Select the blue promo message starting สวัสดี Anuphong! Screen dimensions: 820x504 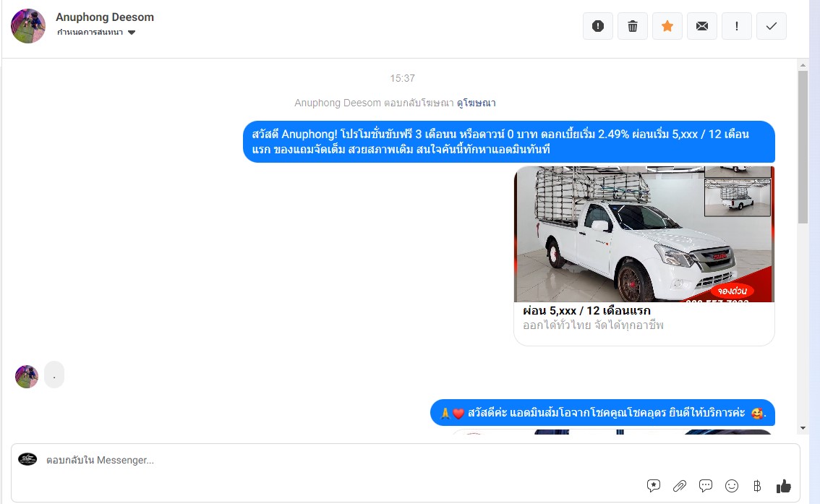point(509,142)
